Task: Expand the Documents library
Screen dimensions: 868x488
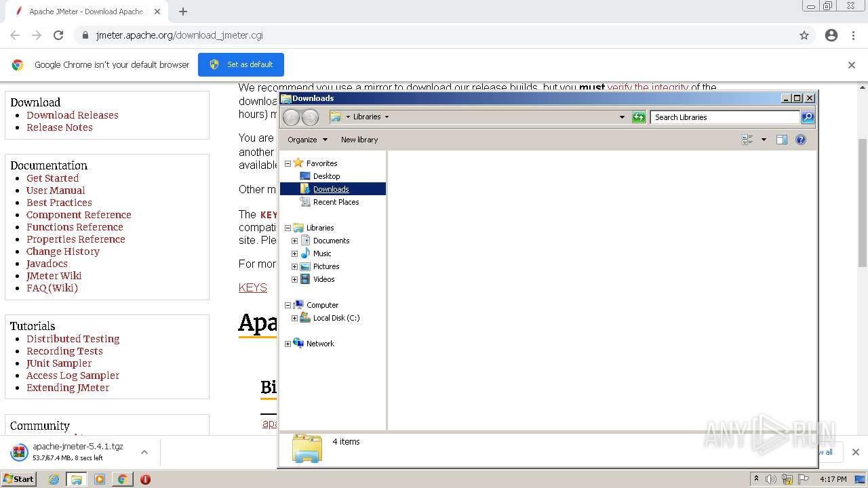Action: pyautogui.click(x=294, y=241)
